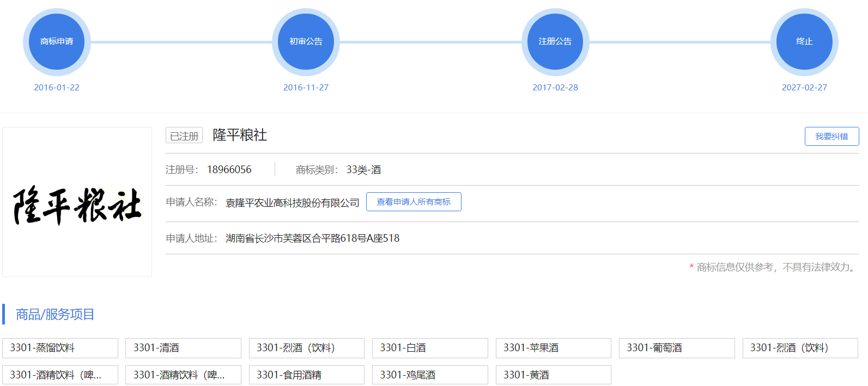Select trademark class 33类-酒
Viewport: 868px width, 386px height.
363,169
